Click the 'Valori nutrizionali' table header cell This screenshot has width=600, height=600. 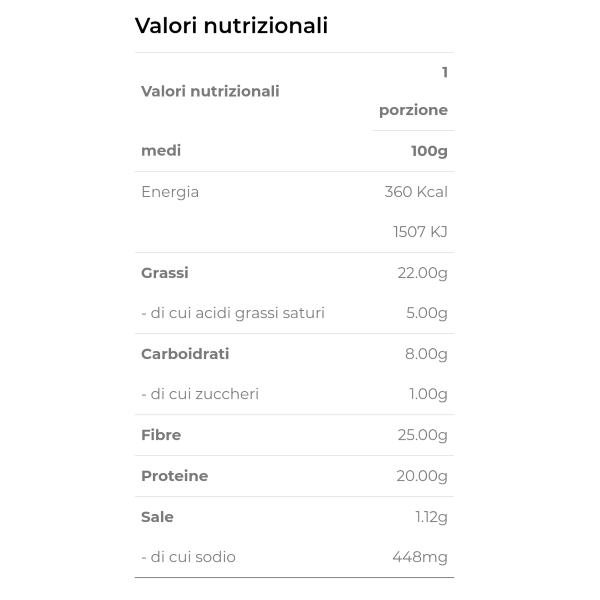click(x=210, y=91)
